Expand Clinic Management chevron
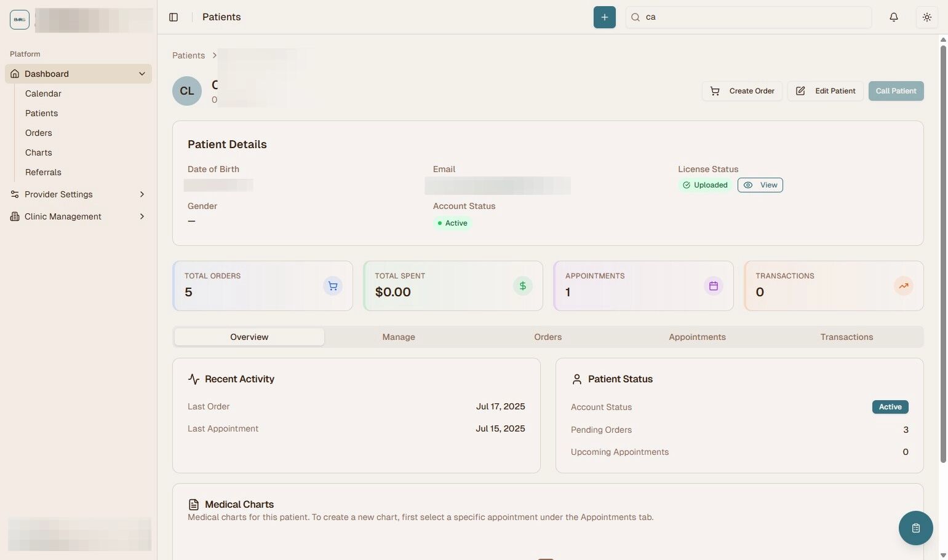The image size is (948, 560). (x=142, y=216)
